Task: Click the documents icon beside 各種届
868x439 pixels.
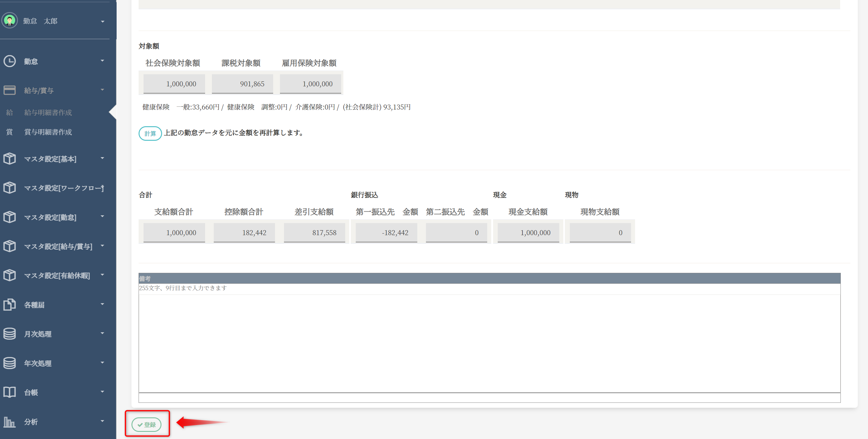Action: [9, 304]
